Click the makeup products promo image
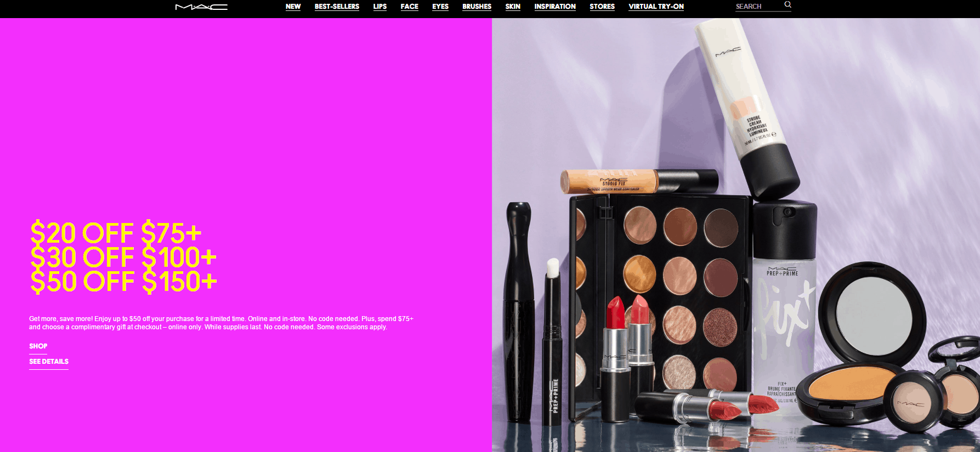 (736, 235)
